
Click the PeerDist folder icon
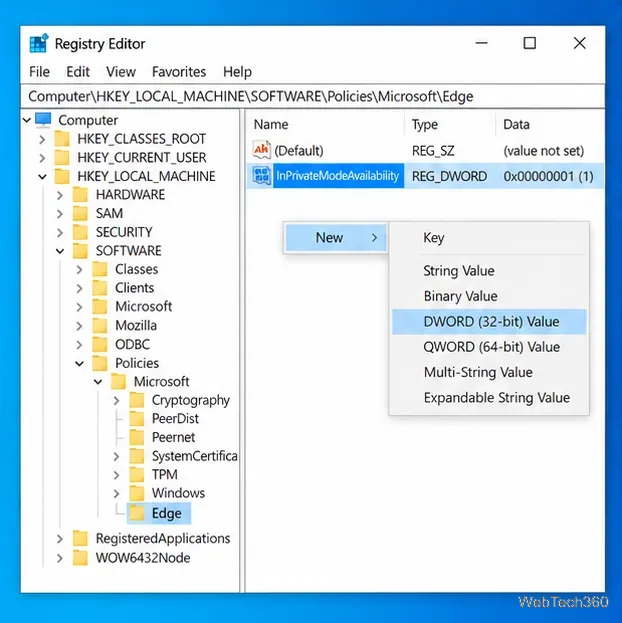[x=137, y=419]
